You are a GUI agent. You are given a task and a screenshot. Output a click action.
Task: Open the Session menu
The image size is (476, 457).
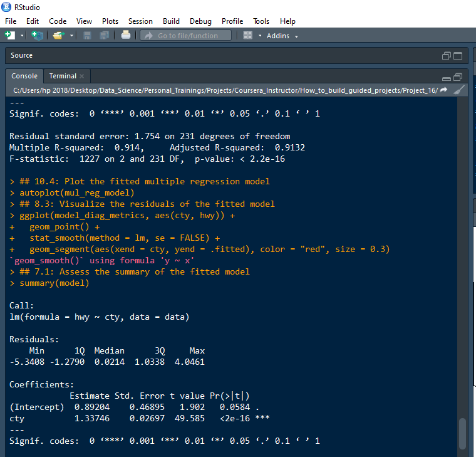tap(140, 21)
